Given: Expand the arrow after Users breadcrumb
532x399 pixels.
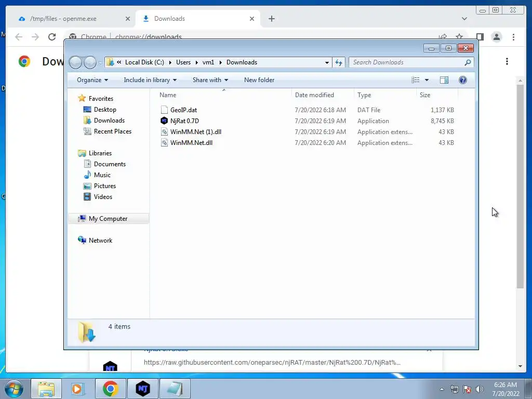Looking at the screenshot, I should (196, 62).
